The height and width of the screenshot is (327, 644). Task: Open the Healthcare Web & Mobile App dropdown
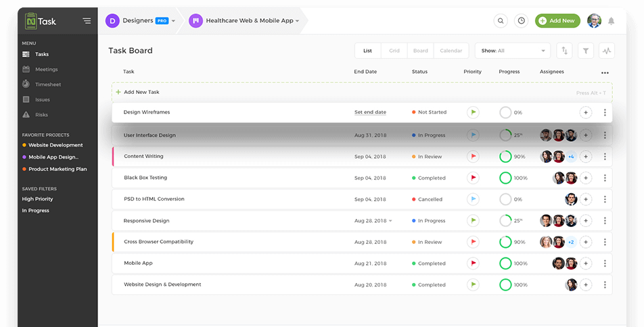click(x=298, y=21)
